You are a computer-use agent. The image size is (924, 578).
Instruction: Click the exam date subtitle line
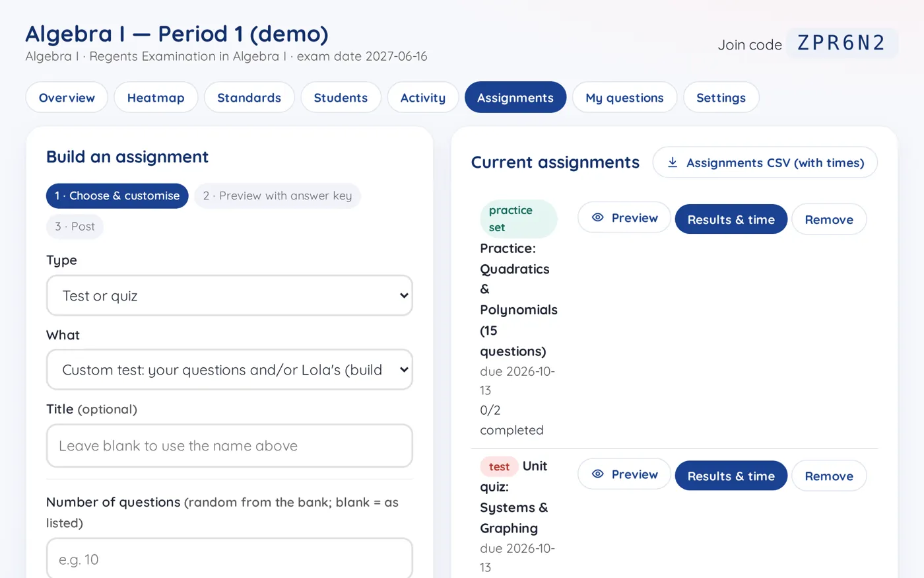[226, 56]
